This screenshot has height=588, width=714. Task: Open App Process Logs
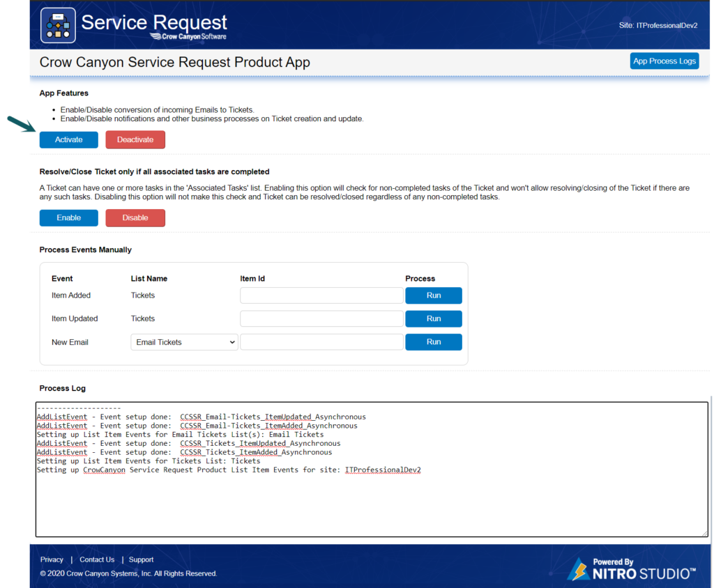(x=664, y=61)
